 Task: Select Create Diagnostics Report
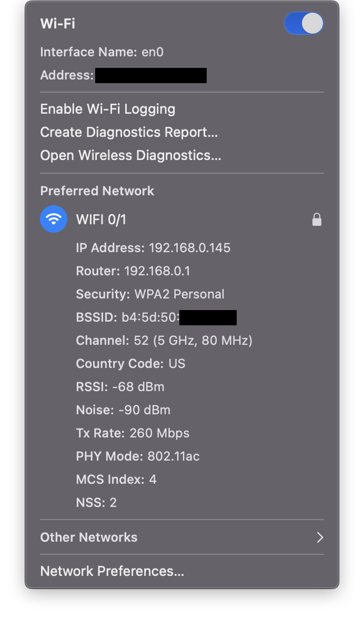pyautogui.click(x=129, y=132)
